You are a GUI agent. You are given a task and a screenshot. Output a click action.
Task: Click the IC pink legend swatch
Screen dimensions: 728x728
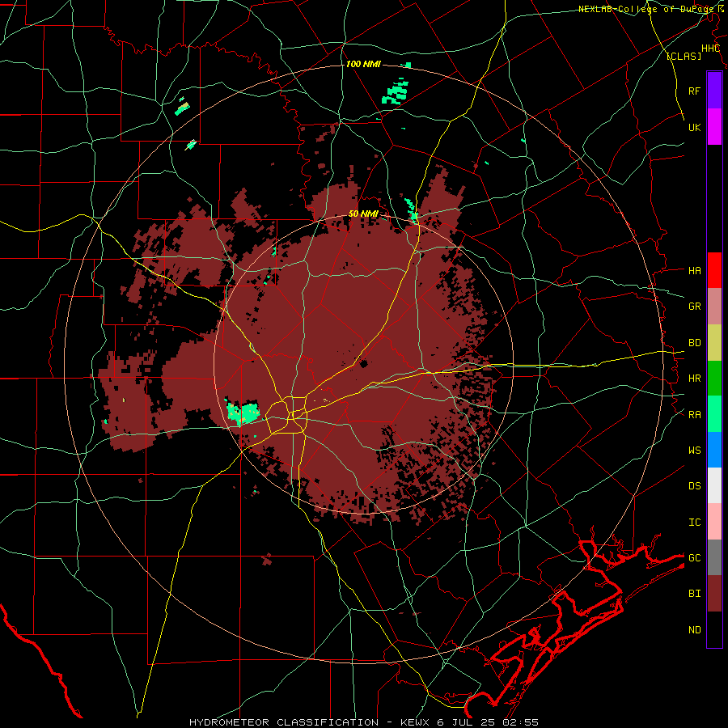[714, 522]
